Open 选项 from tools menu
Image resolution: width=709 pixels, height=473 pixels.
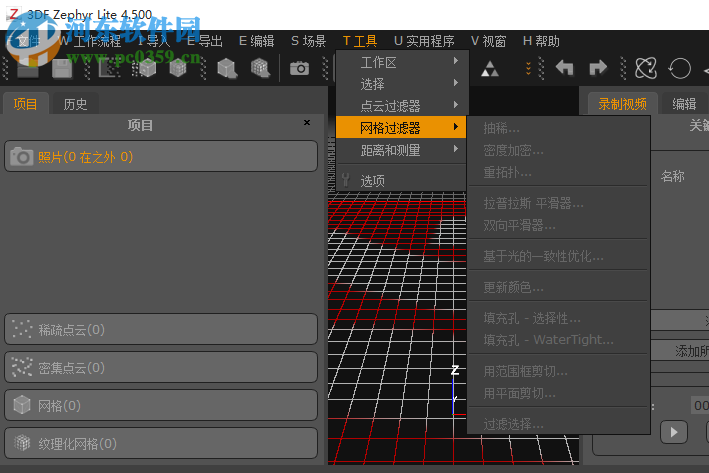[402, 180]
